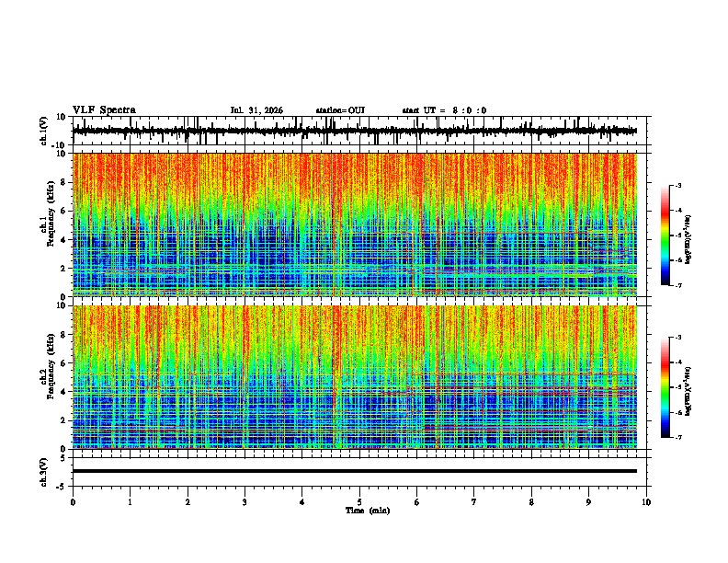Viewport: 728px width, 563px height.
Task: Click the 'ch.1(V)' vertical axis label
Action: [x=44, y=131]
